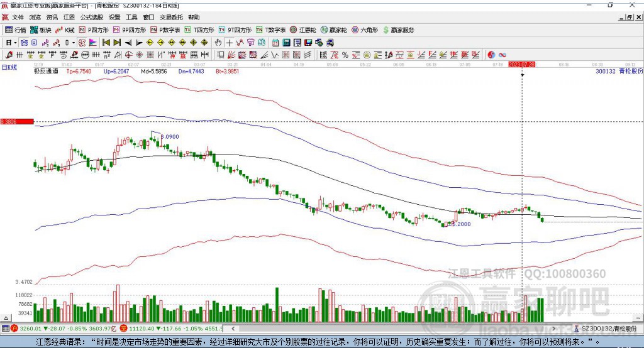Screen dimensions: 644x348
Task: Select the red pencil drawing tool
Action: point(9,55)
